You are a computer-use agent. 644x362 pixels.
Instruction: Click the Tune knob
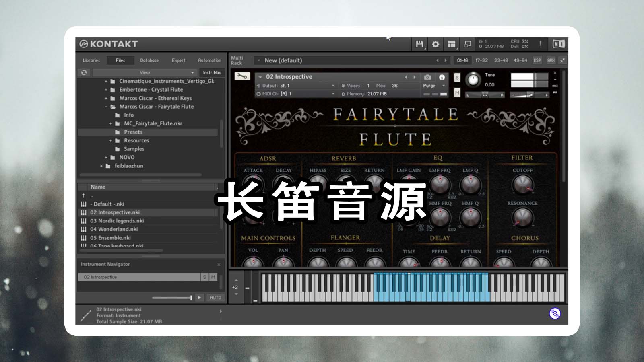(x=473, y=80)
